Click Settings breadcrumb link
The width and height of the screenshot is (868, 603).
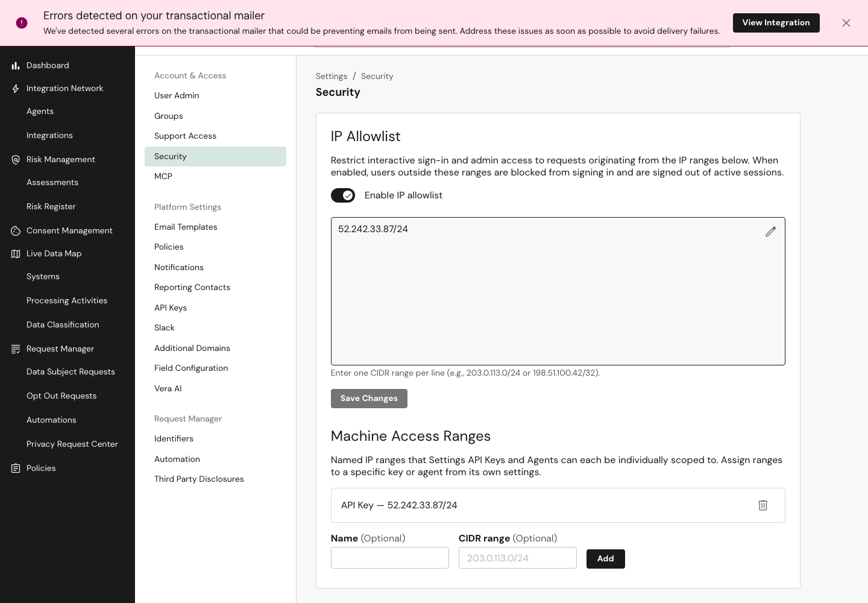click(332, 77)
